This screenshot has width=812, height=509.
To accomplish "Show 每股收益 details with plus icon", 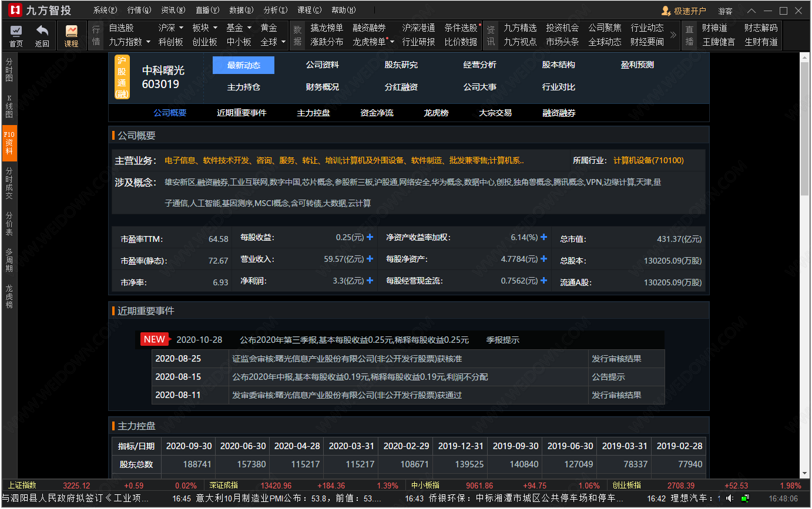I will click(x=370, y=237).
